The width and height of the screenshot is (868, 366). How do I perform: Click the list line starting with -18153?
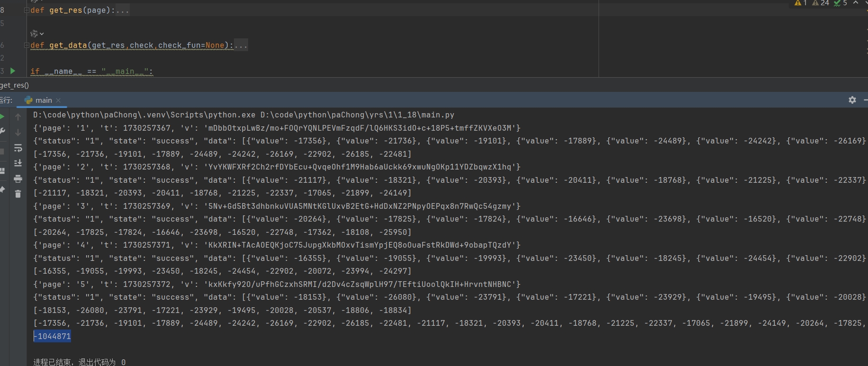pos(222,310)
